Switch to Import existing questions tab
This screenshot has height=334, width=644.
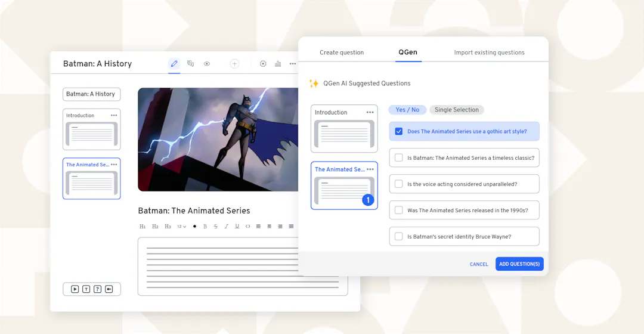click(489, 52)
